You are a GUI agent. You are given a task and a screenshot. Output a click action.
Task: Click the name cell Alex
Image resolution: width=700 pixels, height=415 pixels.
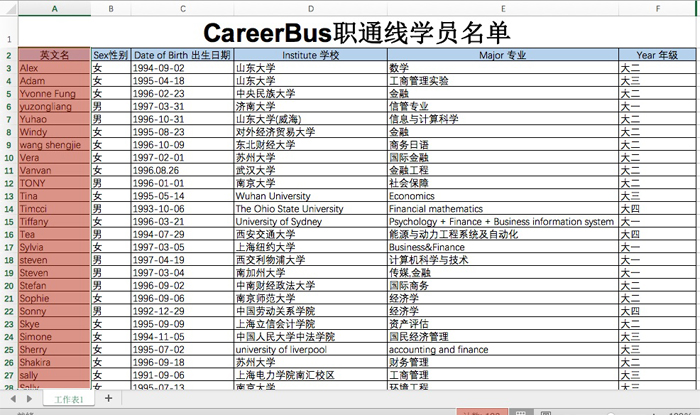54,68
